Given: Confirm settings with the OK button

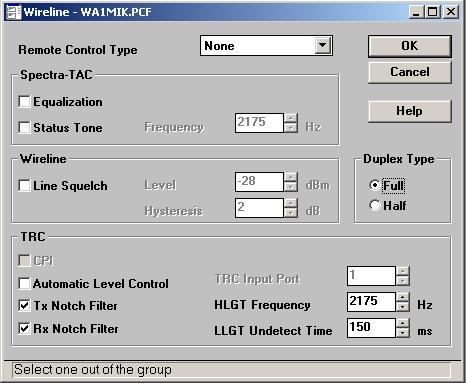Looking at the screenshot, I should click(x=410, y=46).
